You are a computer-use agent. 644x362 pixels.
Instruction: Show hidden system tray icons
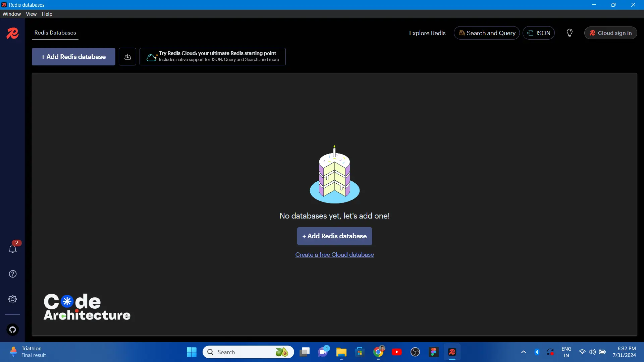[x=523, y=352]
